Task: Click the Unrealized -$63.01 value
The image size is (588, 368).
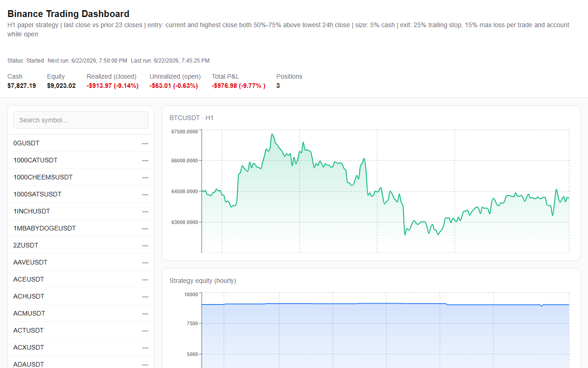Action: click(x=174, y=86)
